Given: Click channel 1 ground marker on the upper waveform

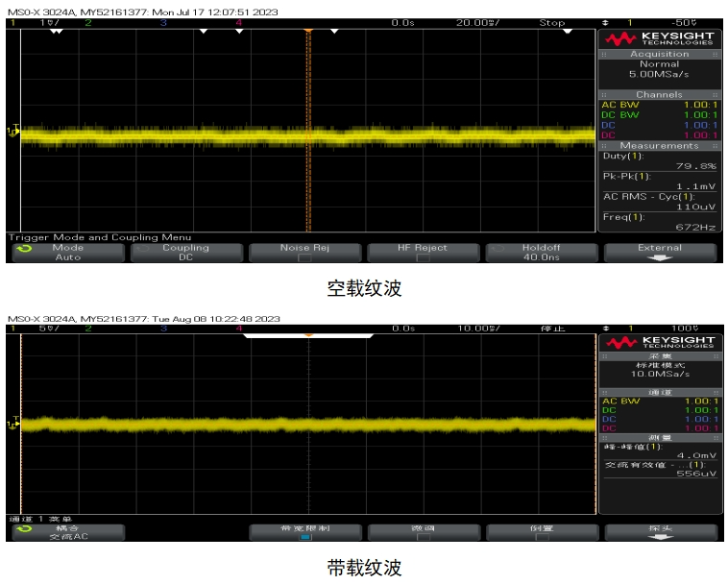Looking at the screenshot, I should tap(12, 132).
